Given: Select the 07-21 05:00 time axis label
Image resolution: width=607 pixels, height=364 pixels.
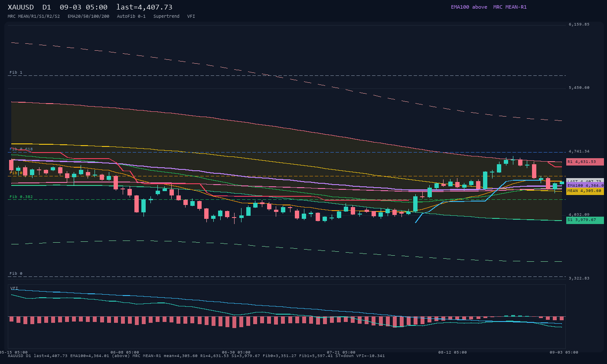Looking at the screenshot, I should [341, 352].
